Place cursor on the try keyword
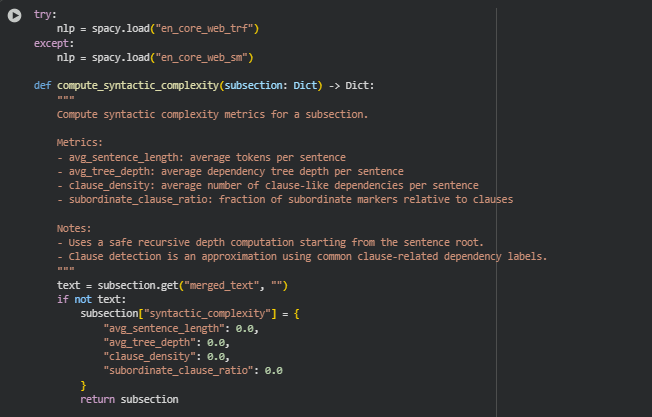Viewport: 652px width, 417px height. [x=45, y=15]
